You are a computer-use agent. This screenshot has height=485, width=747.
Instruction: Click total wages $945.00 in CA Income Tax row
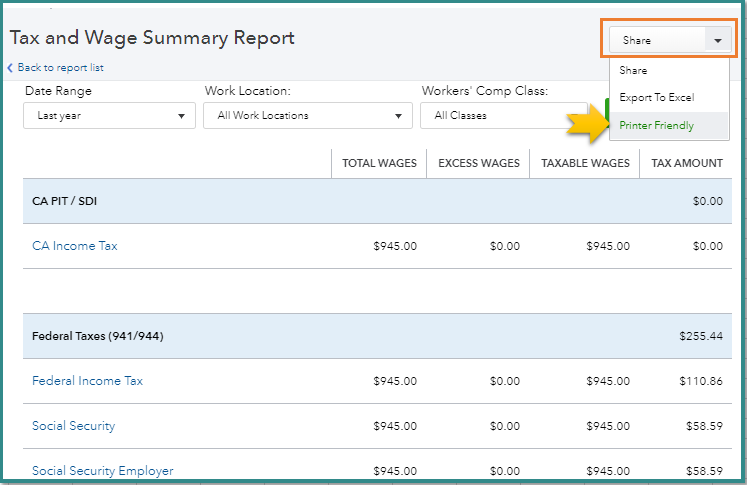(395, 246)
